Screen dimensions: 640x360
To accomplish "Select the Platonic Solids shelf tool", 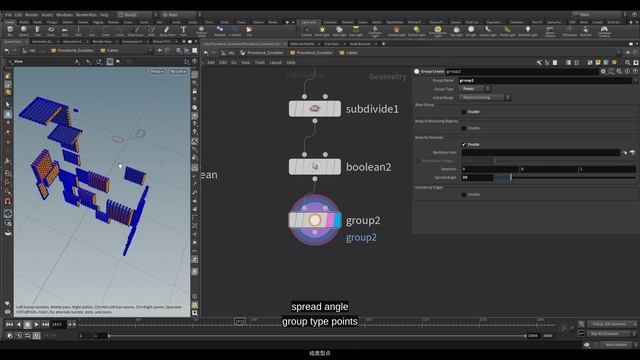I will (x=201, y=31).
